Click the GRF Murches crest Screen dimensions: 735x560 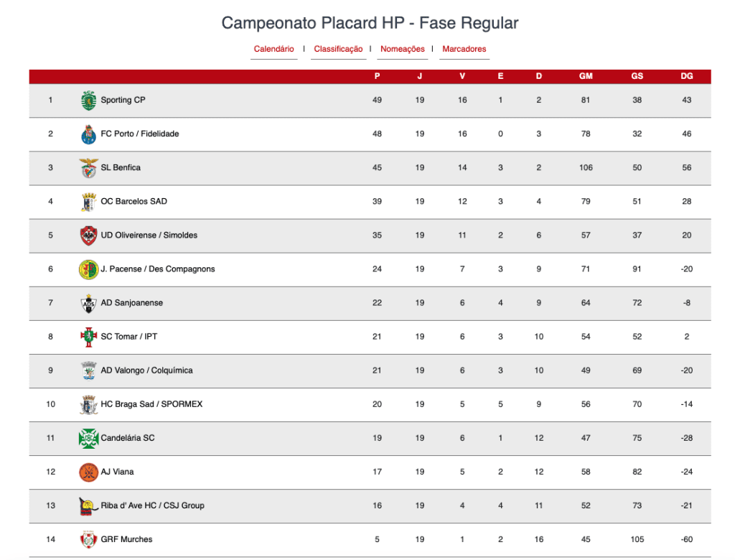pos(88,539)
